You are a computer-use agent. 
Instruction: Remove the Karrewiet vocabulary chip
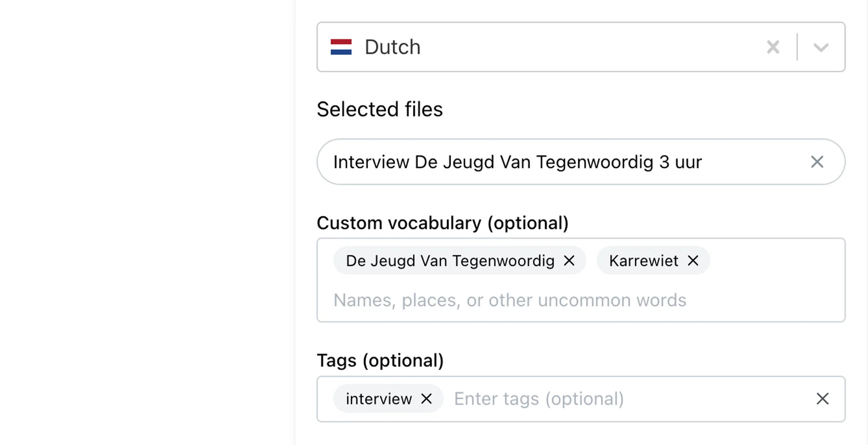click(693, 261)
